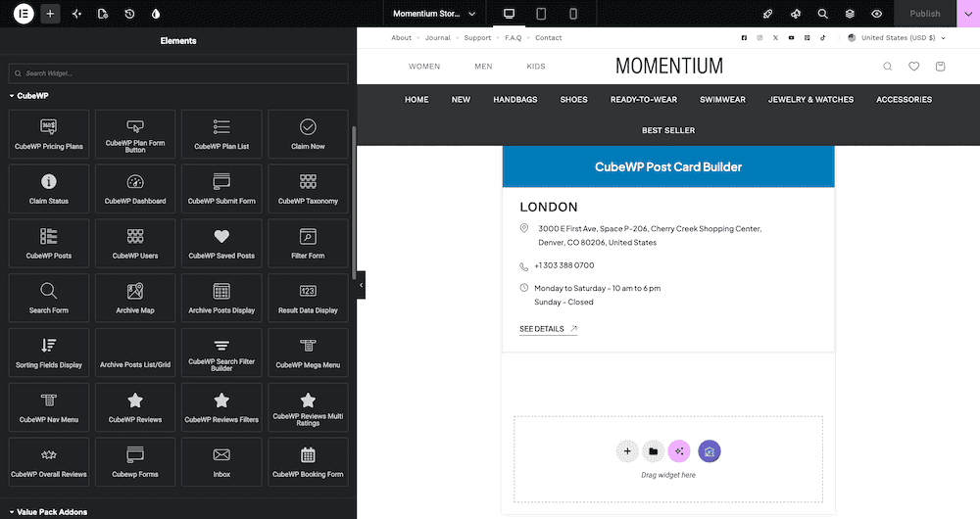Open the SWIMWEAR navigation item
Screen dimensions: 980x519
pos(722,99)
